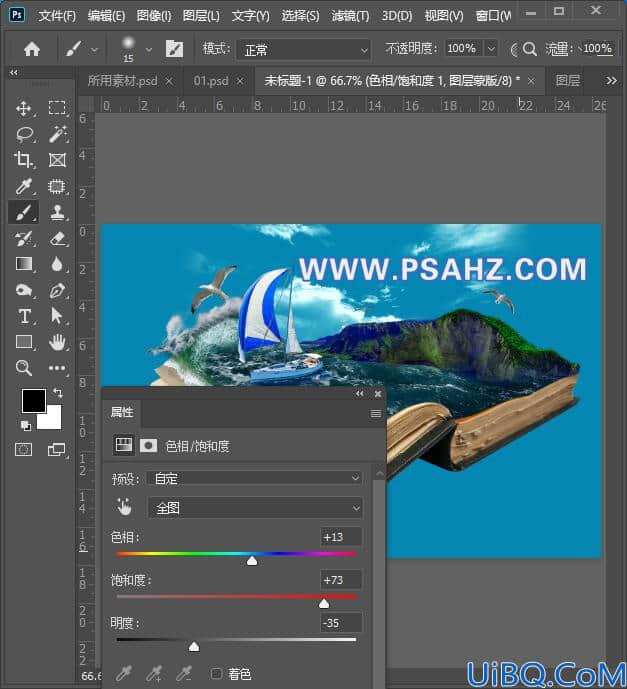Click the foreground black color swatch
The image size is (627, 689).
click(x=34, y=400)
